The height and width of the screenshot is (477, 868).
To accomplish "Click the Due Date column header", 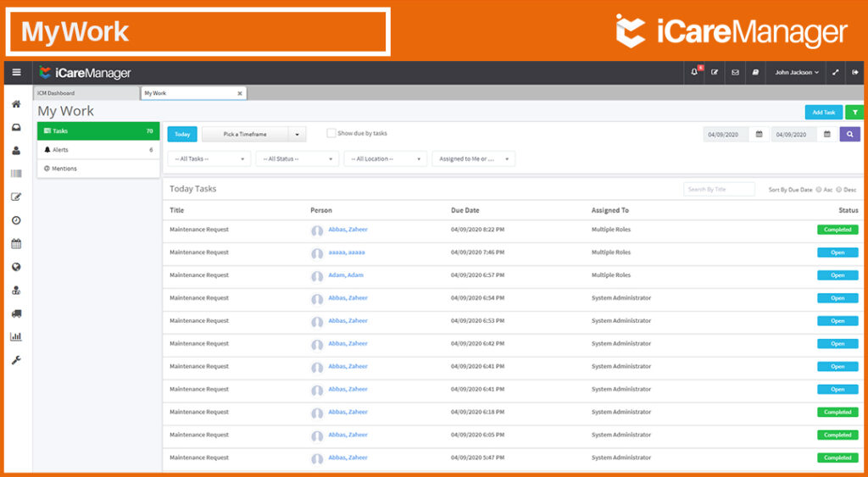I will click(x=465, y=210).
